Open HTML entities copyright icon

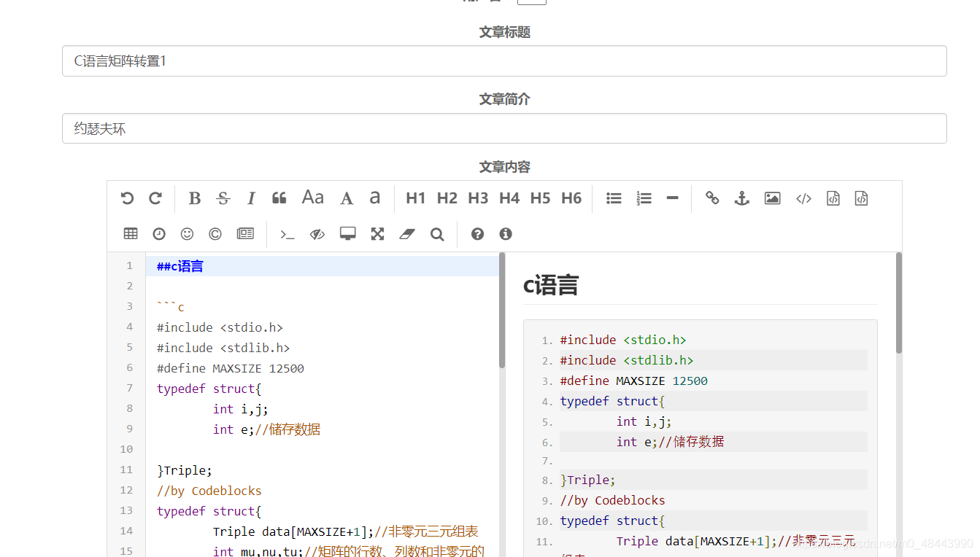(215, 233)
